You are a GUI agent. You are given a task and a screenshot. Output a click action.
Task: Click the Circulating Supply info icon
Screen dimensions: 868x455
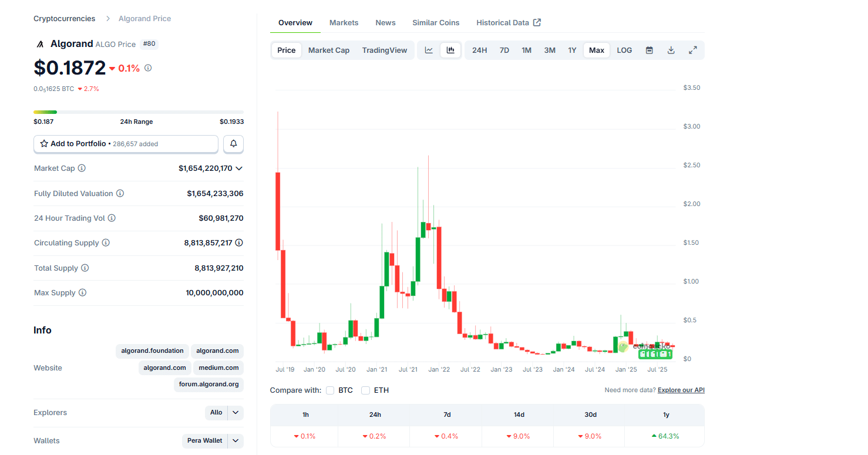(x=105, y=242)
